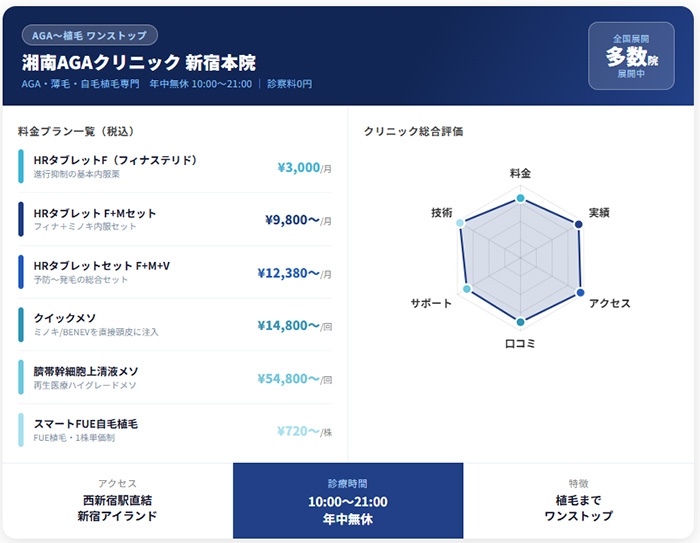The height and width of the screenshot is (543, 700).
Task: Switch to the アクセス tab at bottom
Action: (x=117, y=501)
